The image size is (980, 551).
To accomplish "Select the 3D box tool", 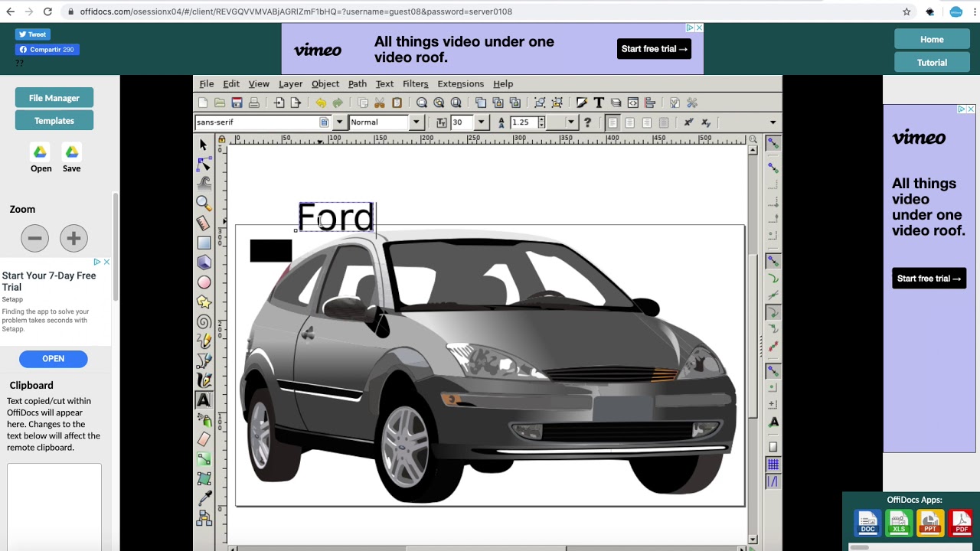I will tap(204, 262).
